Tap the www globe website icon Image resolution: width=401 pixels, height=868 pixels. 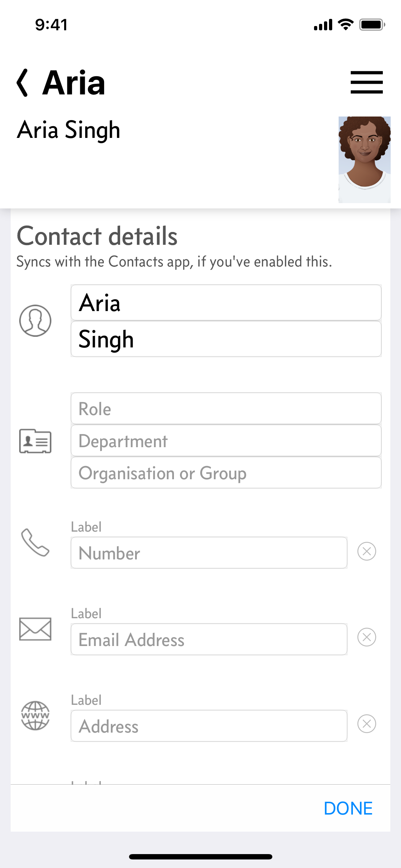coord(35,715)
